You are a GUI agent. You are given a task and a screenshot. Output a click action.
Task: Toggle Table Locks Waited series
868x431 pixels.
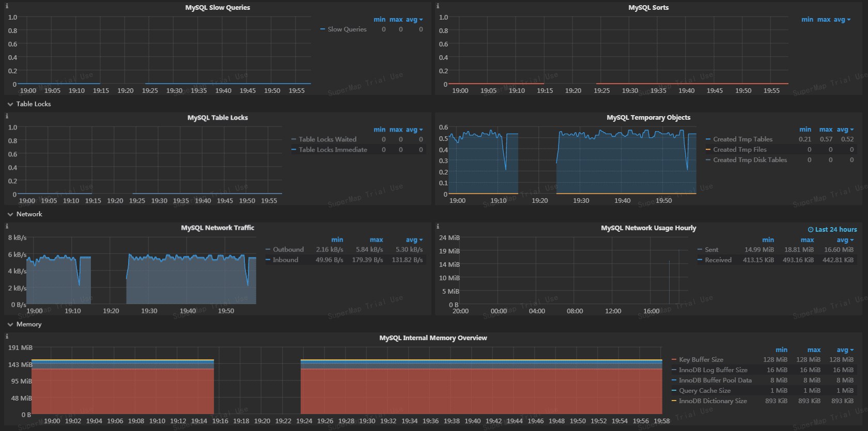(328, 139)
